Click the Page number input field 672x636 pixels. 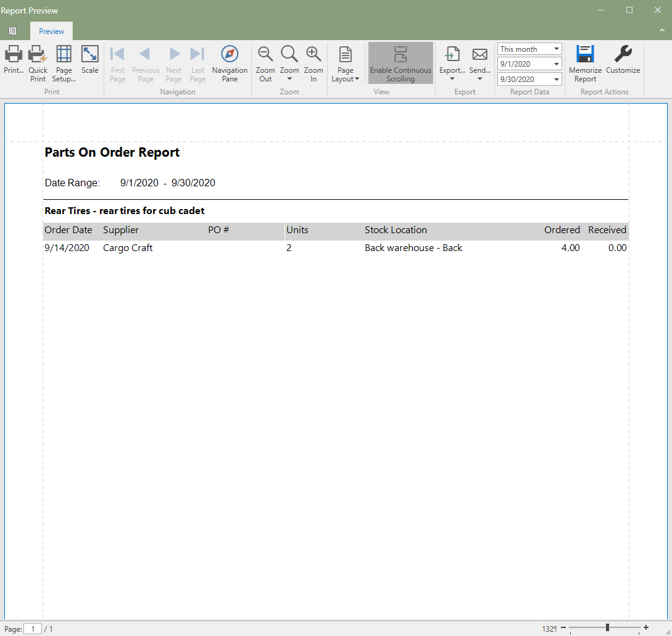pyautogui.click(x=33, y=629)
